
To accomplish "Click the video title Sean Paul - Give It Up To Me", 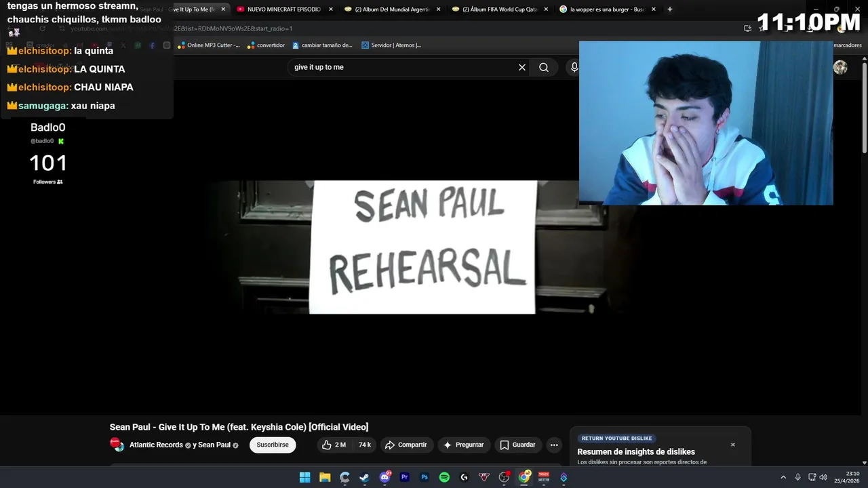I will [x=239, y=427].
